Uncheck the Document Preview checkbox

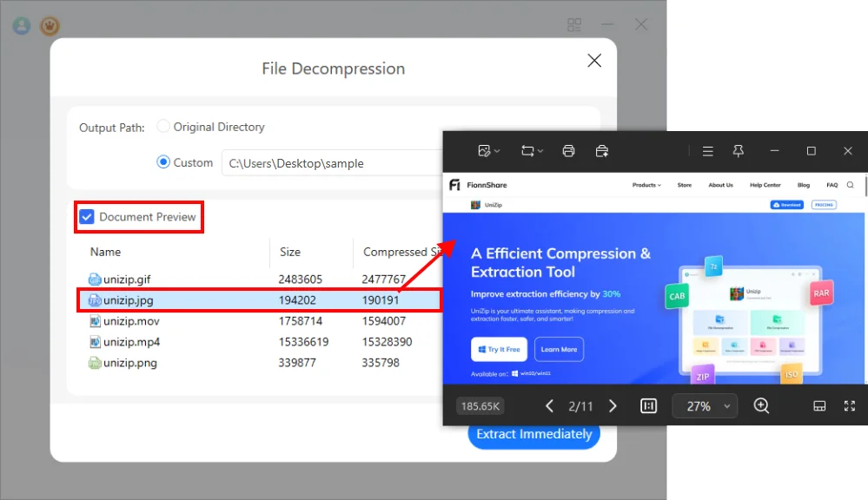(x=87, y=217)
